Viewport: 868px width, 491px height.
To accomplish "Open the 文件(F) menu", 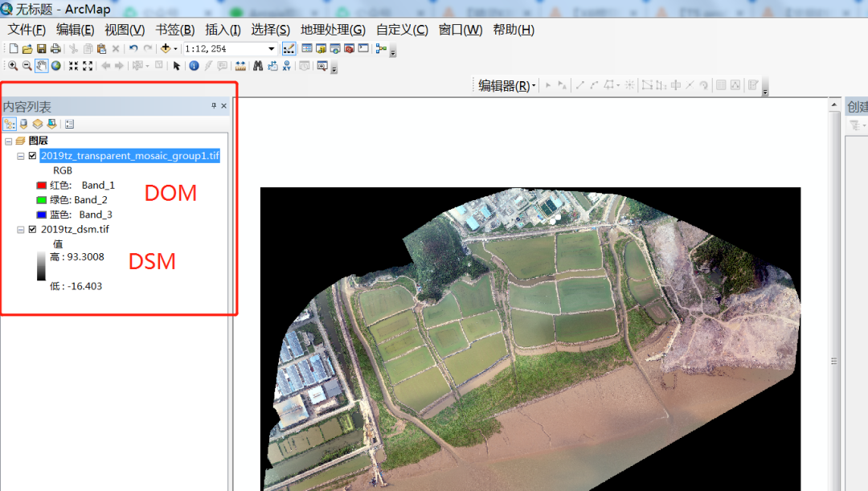I will [27, 30].
